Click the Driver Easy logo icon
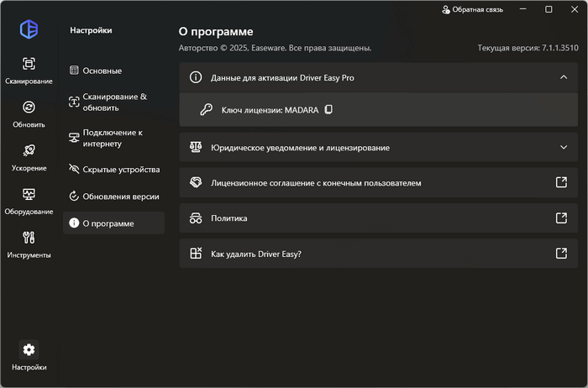This screenshot has width=588, height=388. (x=29, y=28)
